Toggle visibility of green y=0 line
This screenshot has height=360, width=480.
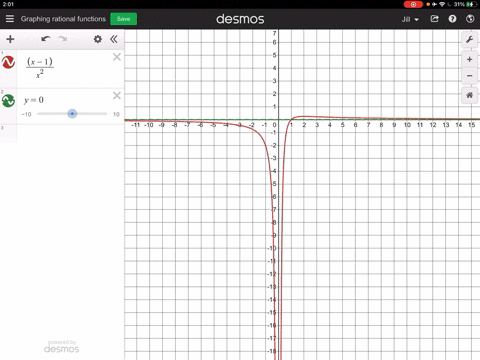(x=8, y=101)
